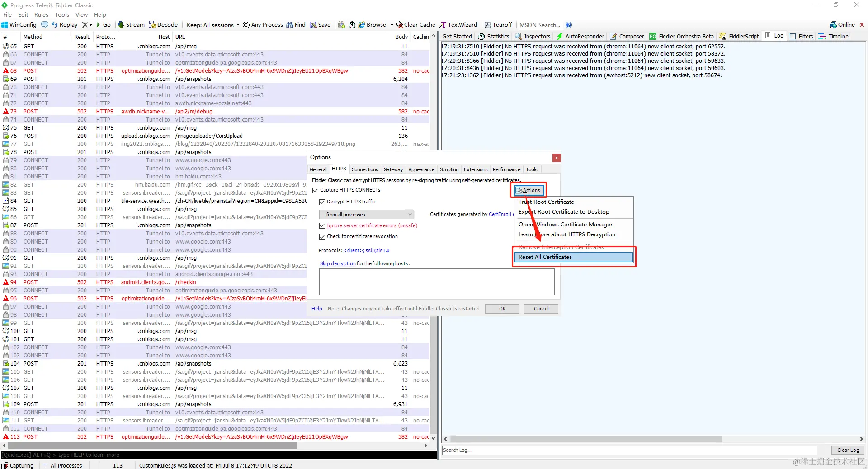Image resolution: width=868 pixels, height=469 pixels.
Task: Click Tearoff in the toolbar
Action: [498, 25]
